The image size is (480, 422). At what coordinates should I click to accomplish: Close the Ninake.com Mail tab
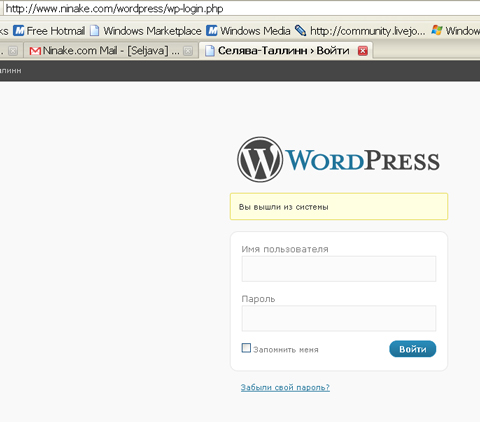(188, 51)
